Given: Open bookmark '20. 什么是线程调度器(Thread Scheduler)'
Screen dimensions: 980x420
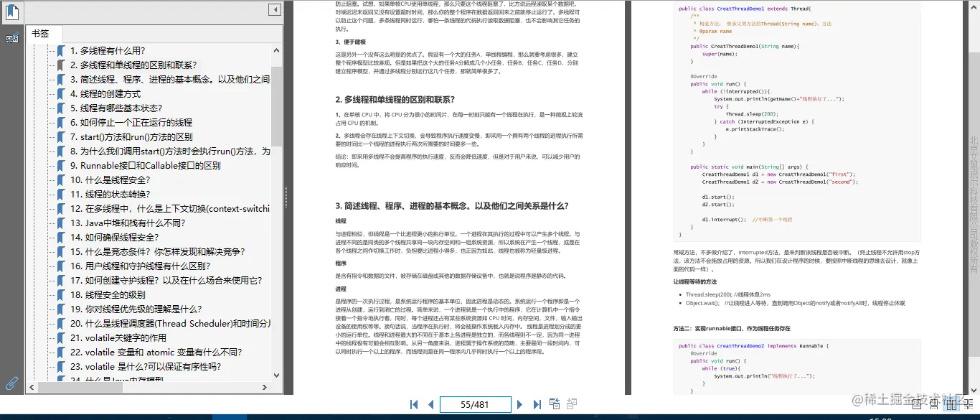Looking at the screenshot, I should (170, 324).
